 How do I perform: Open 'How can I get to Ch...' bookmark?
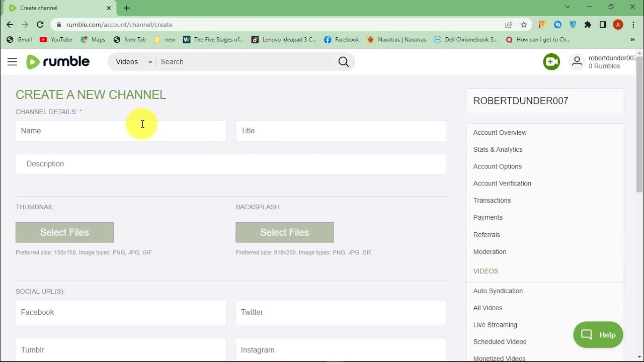tap(538, 40)
